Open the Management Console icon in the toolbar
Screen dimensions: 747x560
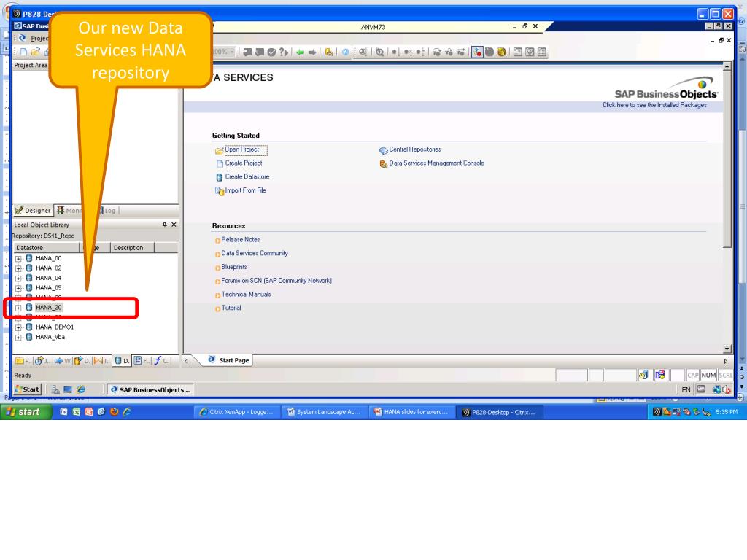329,52
